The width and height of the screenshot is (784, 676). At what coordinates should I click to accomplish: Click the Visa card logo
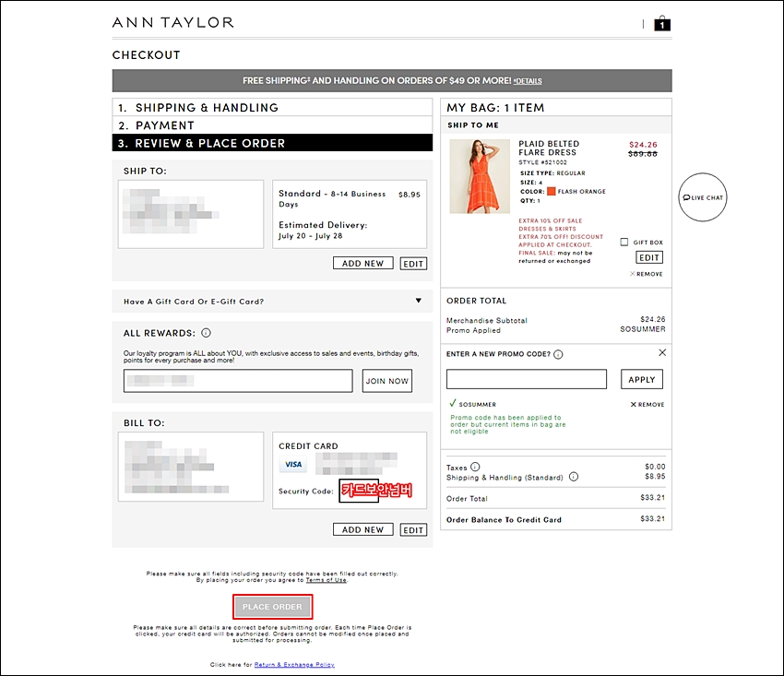click(293, 465)
